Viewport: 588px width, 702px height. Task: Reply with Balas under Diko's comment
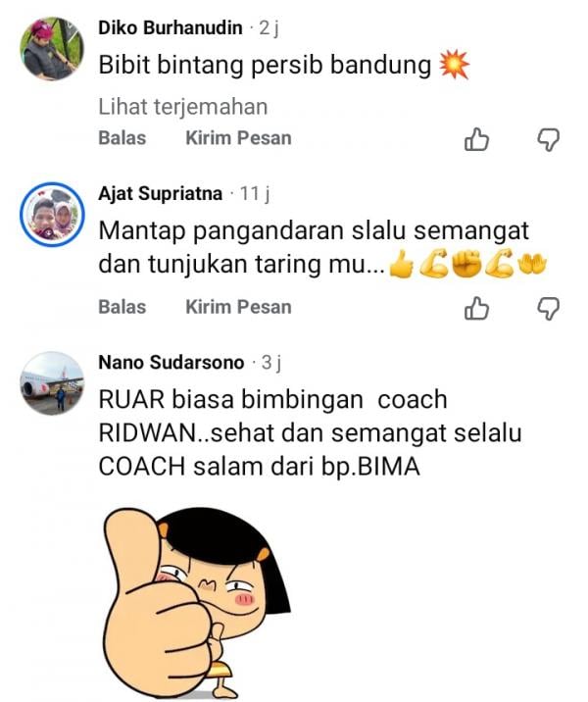[x=122, y=138]
